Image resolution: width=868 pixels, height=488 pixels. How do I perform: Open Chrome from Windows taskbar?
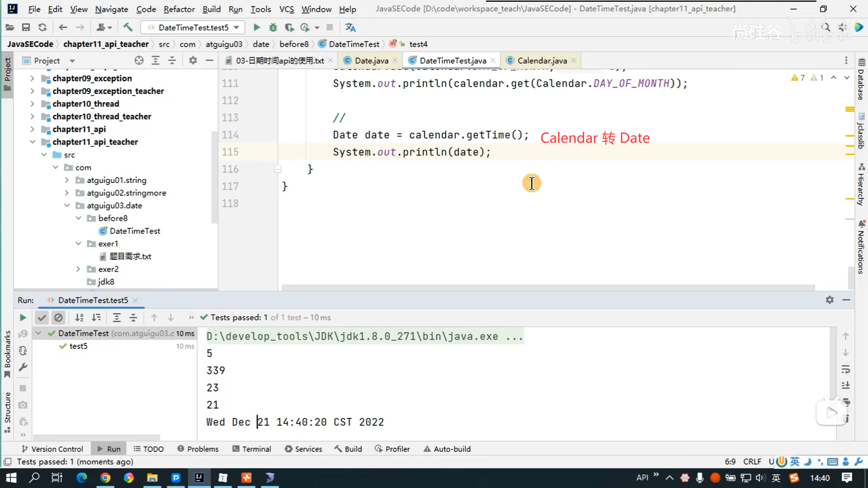coord(105,478)
